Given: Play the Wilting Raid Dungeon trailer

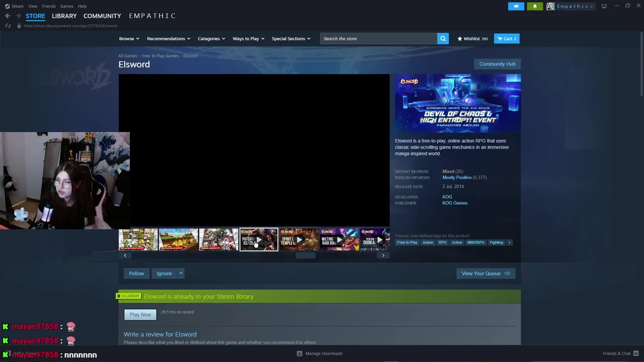Looking at the screenshot, I should coord(339,240).
